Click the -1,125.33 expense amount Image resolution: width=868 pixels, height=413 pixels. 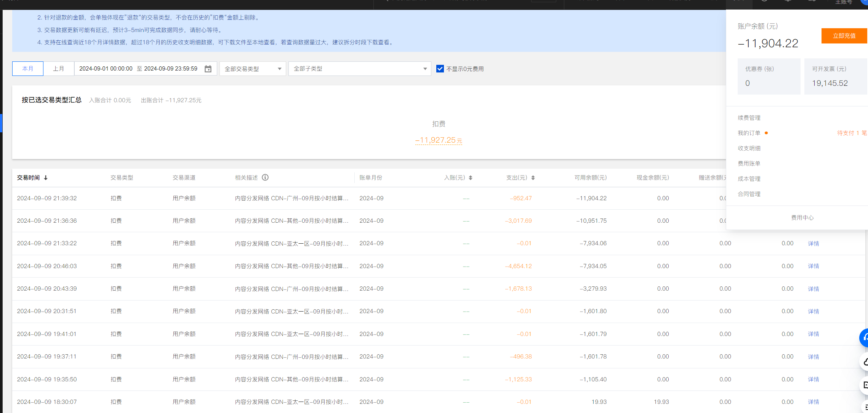[518, 379]
